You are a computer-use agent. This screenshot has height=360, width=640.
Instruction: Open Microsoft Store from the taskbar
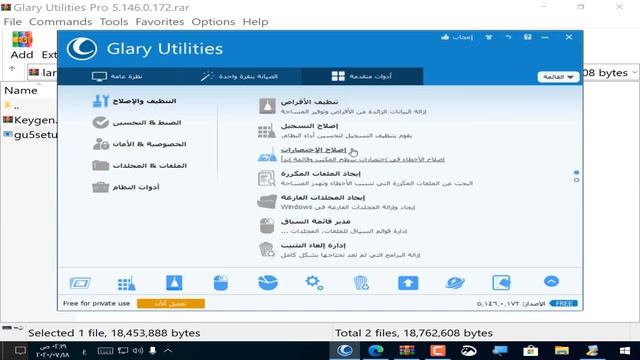(x=531, y=350)
